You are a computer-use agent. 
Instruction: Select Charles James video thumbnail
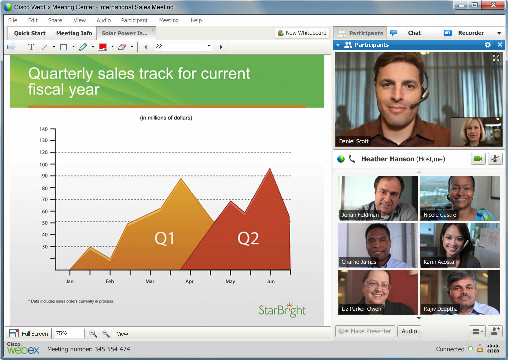click(x=378, y=245)
